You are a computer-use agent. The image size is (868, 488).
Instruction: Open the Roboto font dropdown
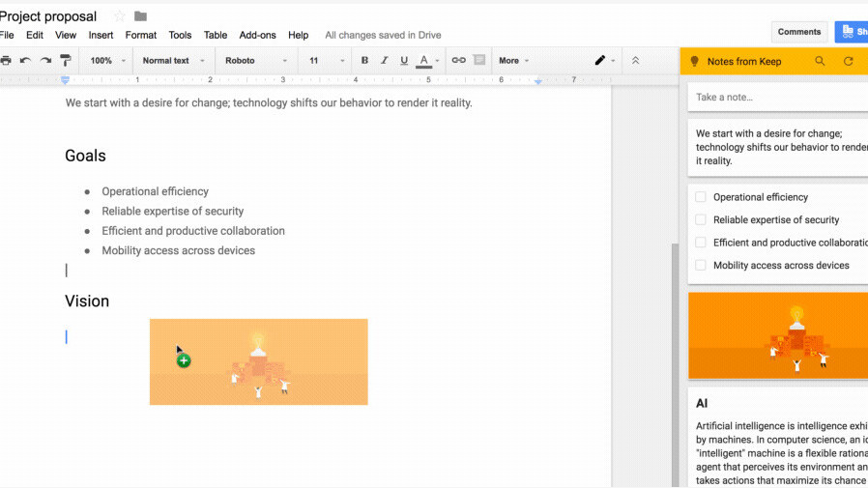(256, 60)
